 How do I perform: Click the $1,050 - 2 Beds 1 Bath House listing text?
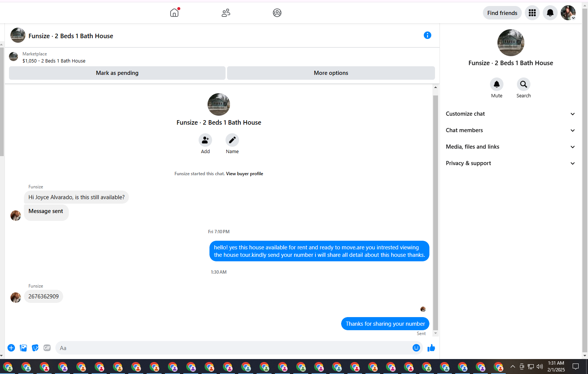tap(54, 61)
